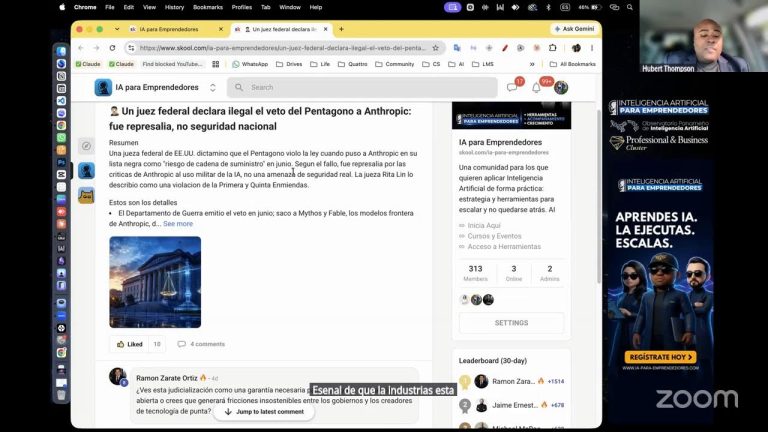Open the Acceso a Herramientas link

(x=504, y=247)
